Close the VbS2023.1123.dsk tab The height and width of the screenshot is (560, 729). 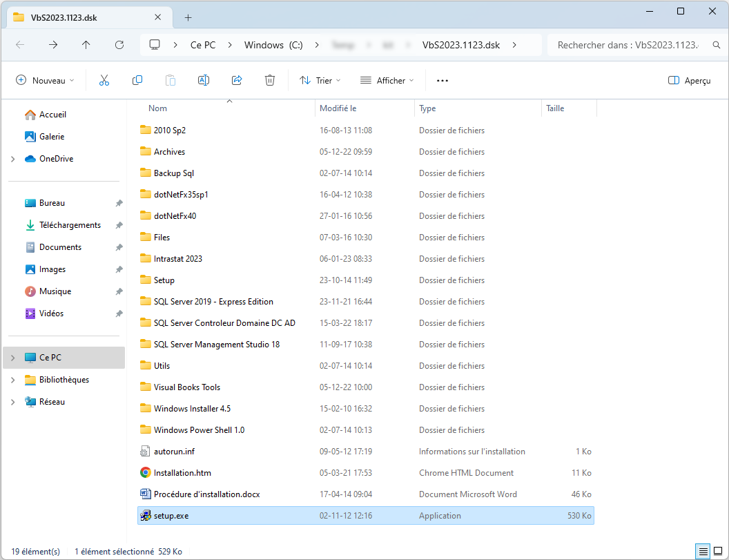(158, 17)
